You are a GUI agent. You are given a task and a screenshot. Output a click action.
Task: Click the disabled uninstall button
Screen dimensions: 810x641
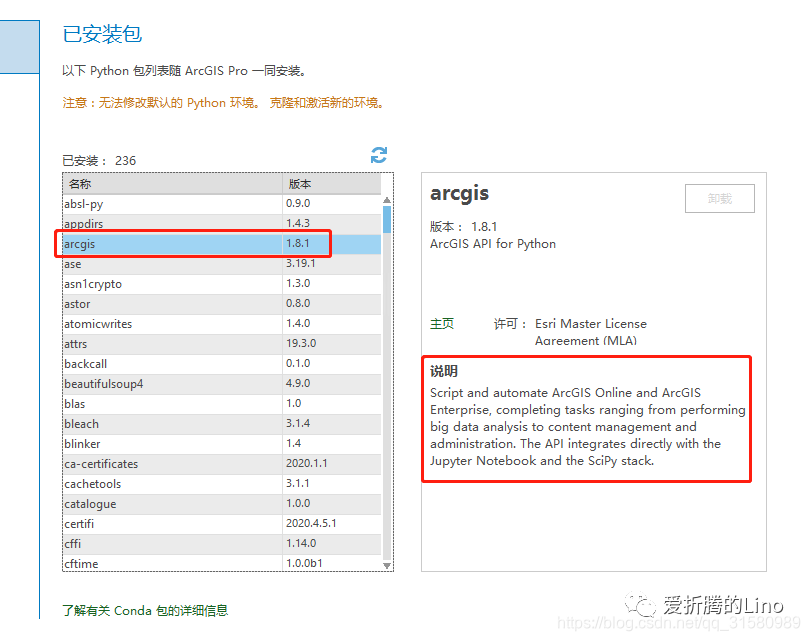click(x=720, y=198)
